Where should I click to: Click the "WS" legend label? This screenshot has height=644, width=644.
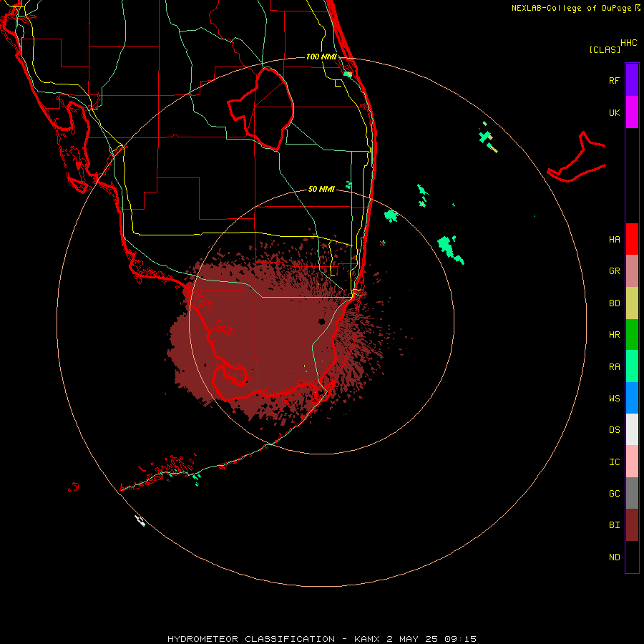click(x=614, y=399)
